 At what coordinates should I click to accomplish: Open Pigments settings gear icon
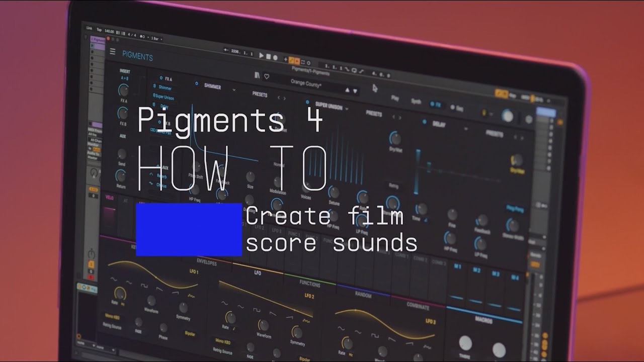click(x=528, y=119)
